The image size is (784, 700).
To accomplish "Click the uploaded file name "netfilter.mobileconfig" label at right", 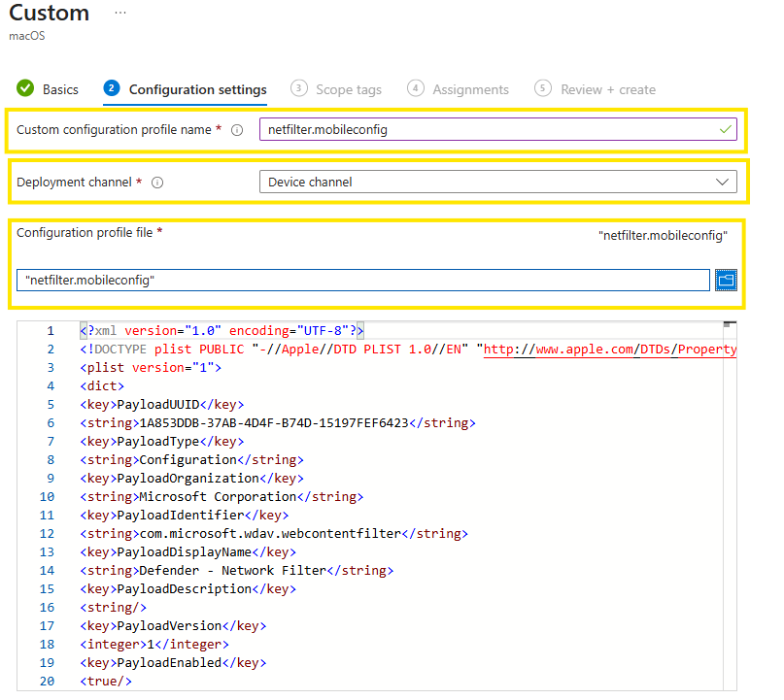I will point(663,236).
